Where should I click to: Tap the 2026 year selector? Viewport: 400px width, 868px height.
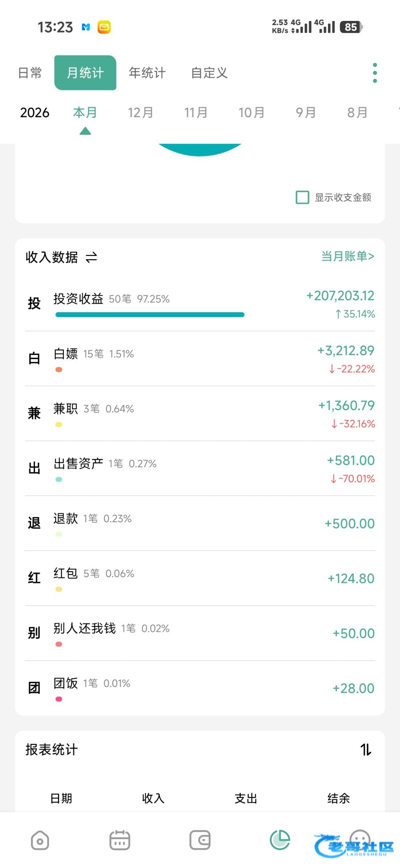coord(35,113)
